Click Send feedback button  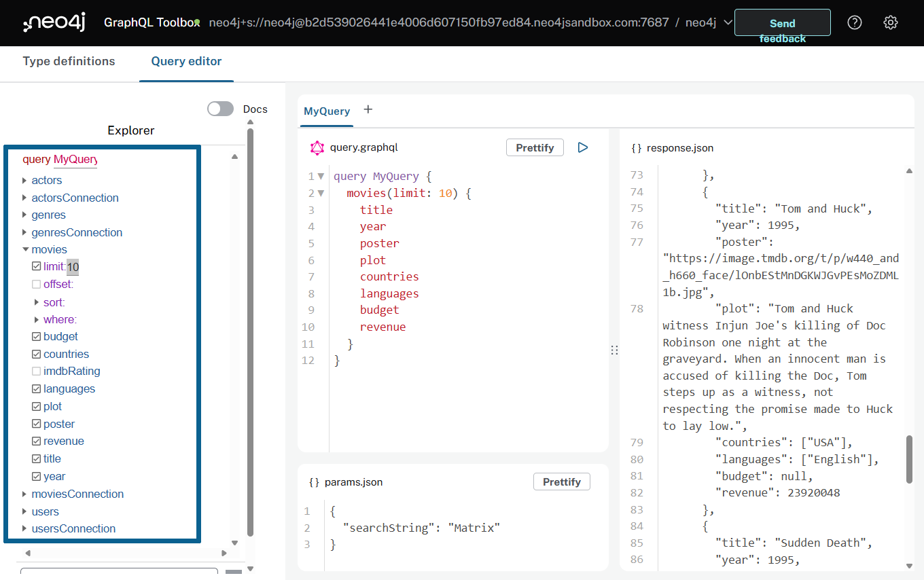[783, 22]
